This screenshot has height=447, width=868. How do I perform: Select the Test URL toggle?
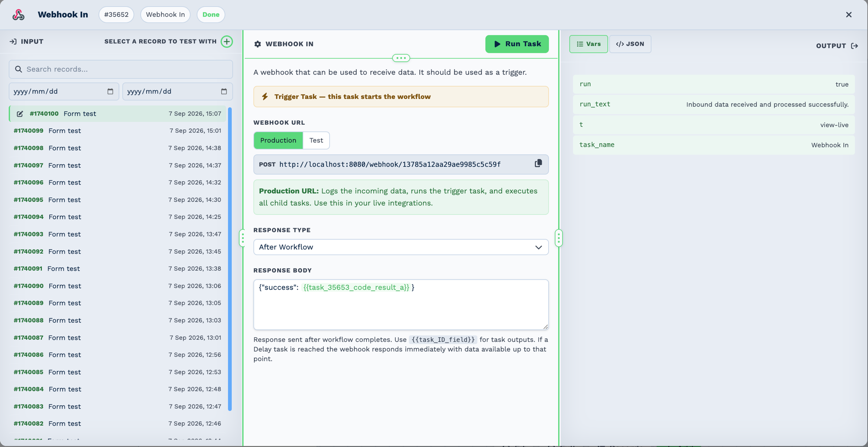coord(316,140)
